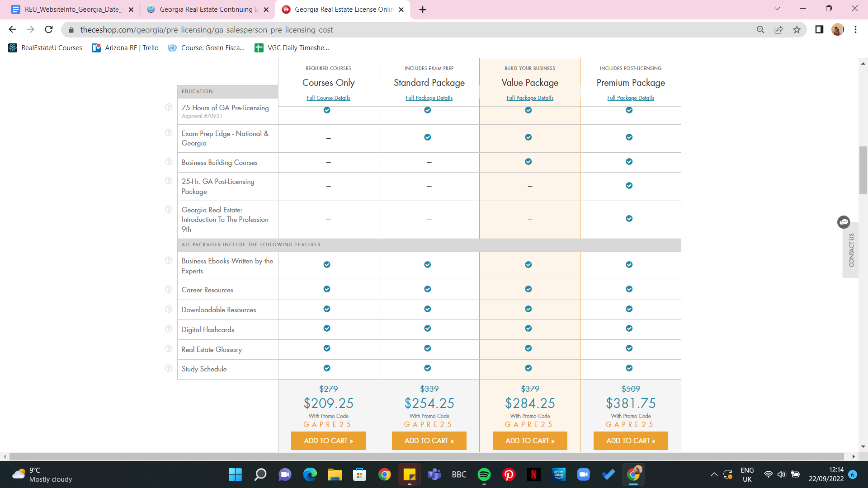Open the notification badge showing 6
This screenshot has width=868, height=488.
(x=853, y=474)
